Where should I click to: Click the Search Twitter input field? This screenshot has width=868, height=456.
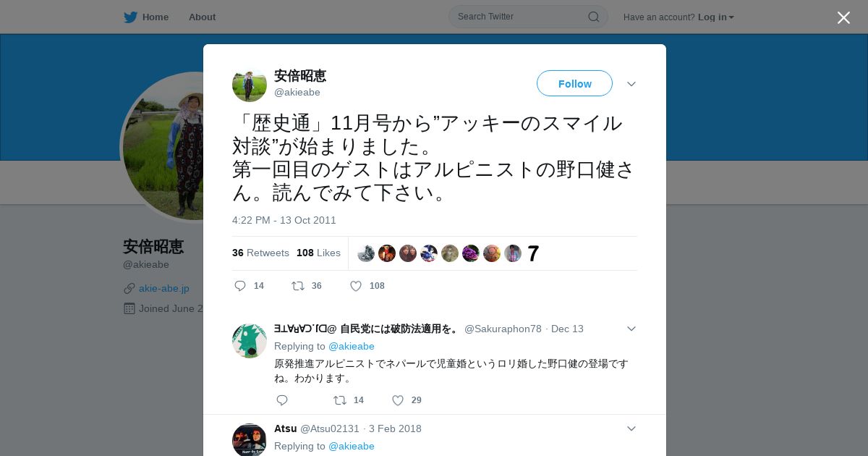pos(521,17)
